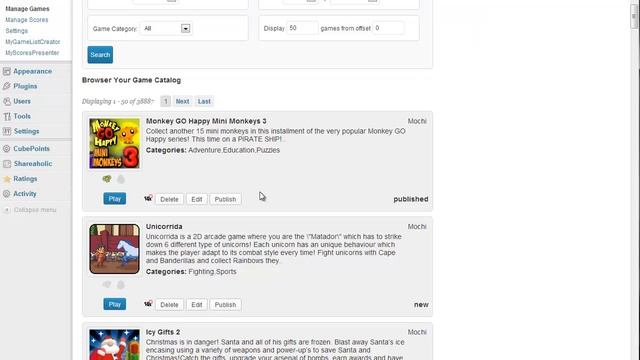Screen dimensions: 640x360
Task: Play the Unicorrida game
Action: [x=115, y=304]
